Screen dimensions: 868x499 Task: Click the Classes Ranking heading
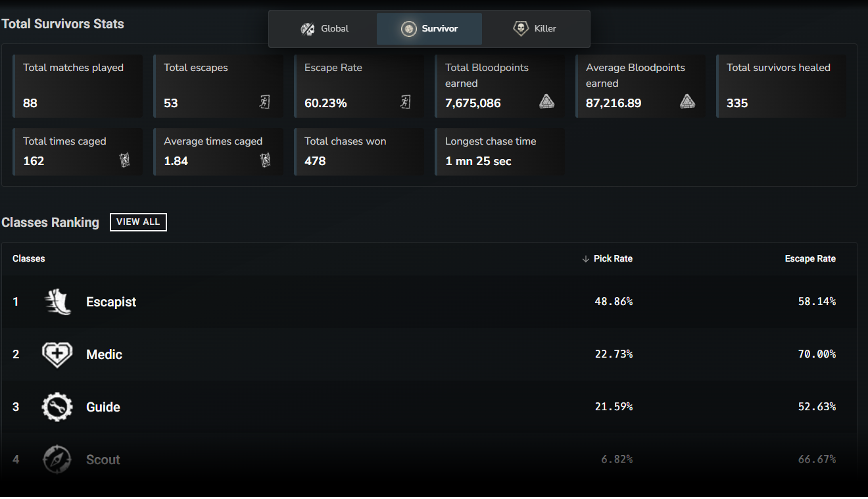(50, 223)
